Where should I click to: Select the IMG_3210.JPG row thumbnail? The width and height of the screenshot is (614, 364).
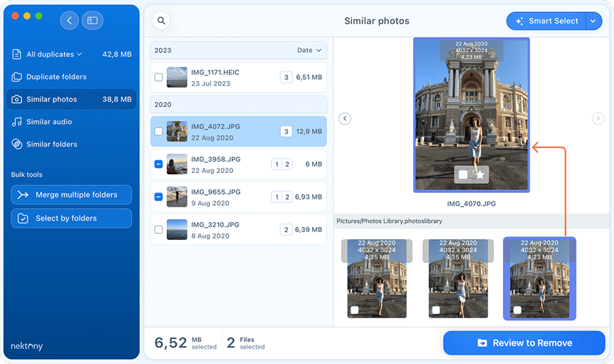pos(176,230)
